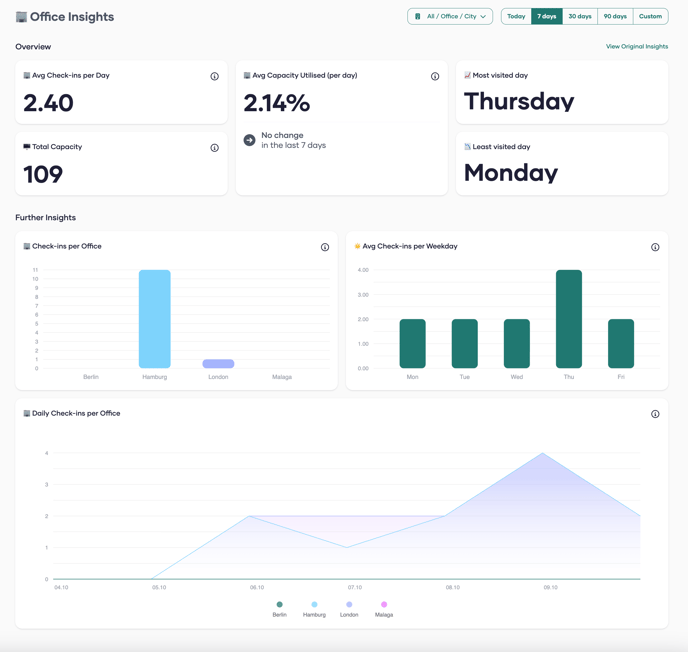Open info for Avg Check-ins per Weekday
688x652 pixels.
pyautogui.click(x=655, y=247)
